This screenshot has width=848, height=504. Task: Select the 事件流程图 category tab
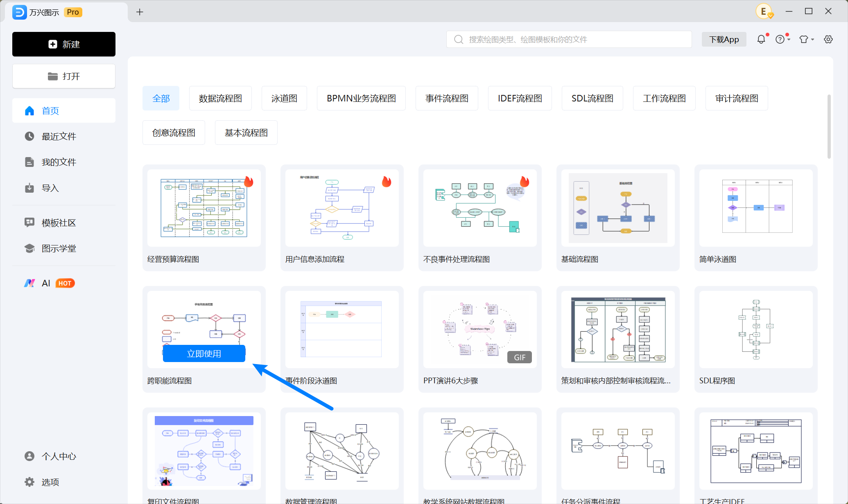click(x=447, y=98)
